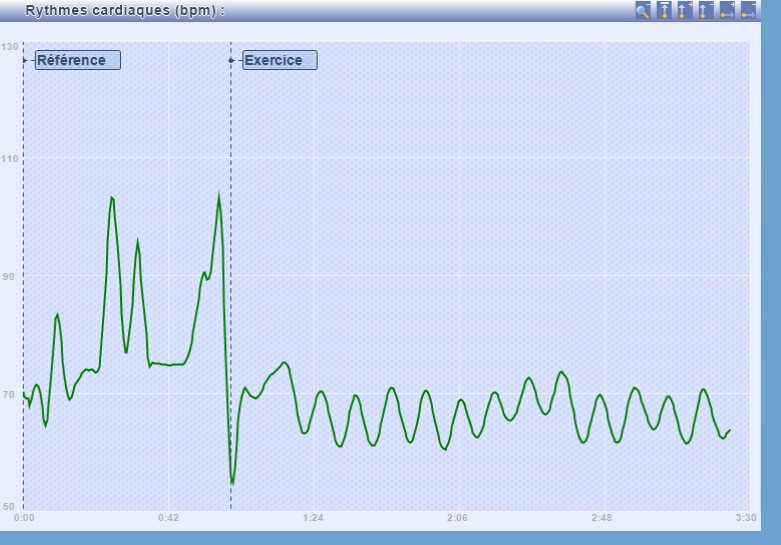
Task: Click the 110 bpm axis label
Action: click(x=10, y=158)
